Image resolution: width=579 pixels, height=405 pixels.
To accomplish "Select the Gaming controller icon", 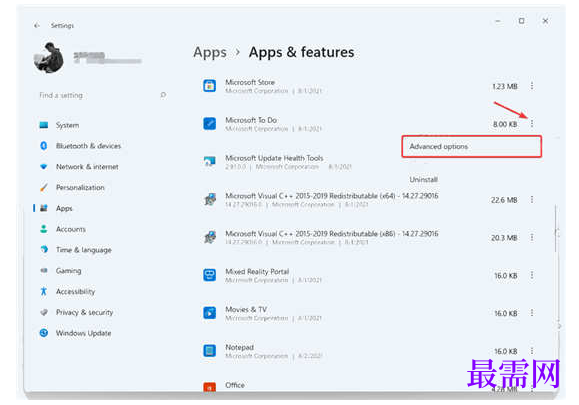I will pyautogui.click(x=44, y=271).
